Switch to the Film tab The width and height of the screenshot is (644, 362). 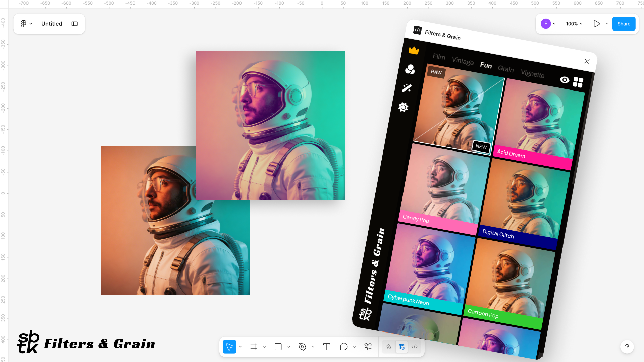[439, 57]
